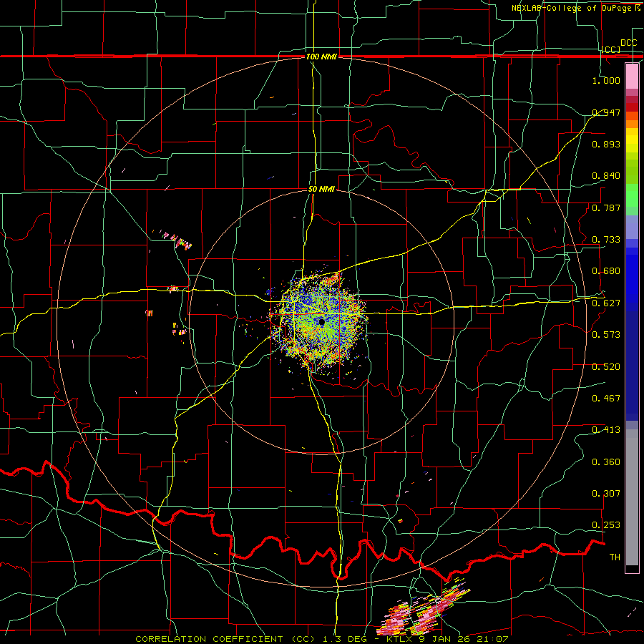This screenshot has height=644, width=644.
Task: Click the 0.467 scale value
Action: (x=606, y=398)
